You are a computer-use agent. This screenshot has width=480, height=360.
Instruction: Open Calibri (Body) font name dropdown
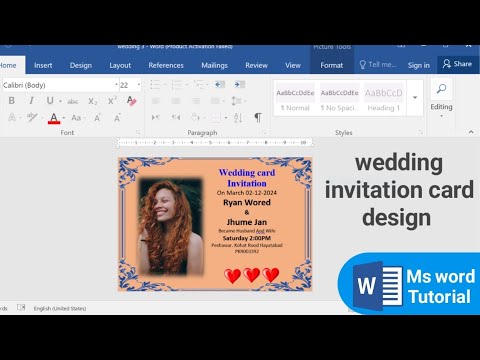116,85
